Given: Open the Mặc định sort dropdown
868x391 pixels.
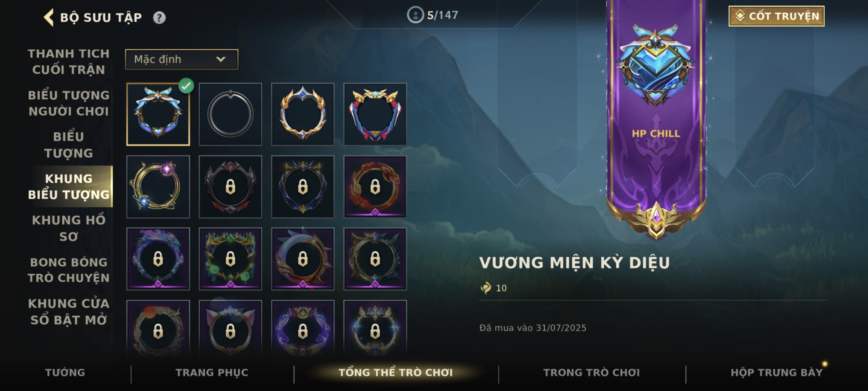Looking at the screenshot, I should click(x=182, y=59).
